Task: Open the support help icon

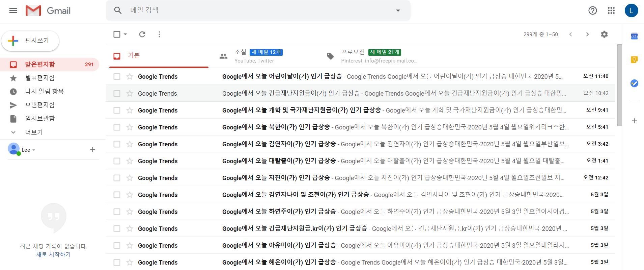Action: pos(593,10)
